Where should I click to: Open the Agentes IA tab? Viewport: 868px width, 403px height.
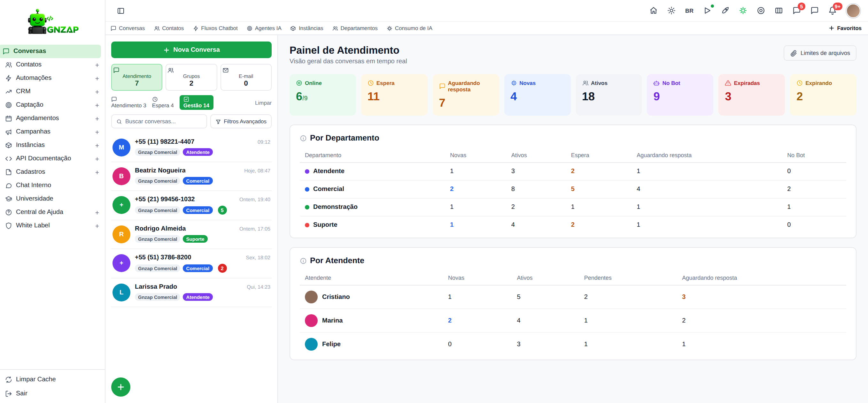point(264,28)
